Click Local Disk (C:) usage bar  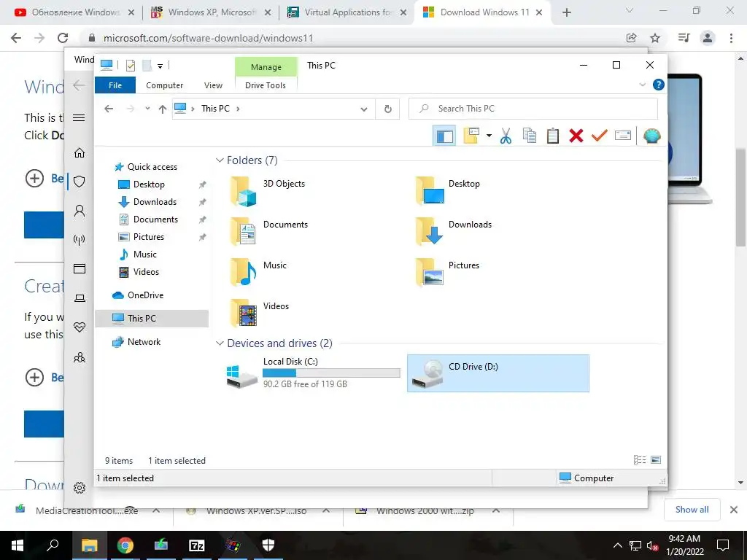(332, 373)
